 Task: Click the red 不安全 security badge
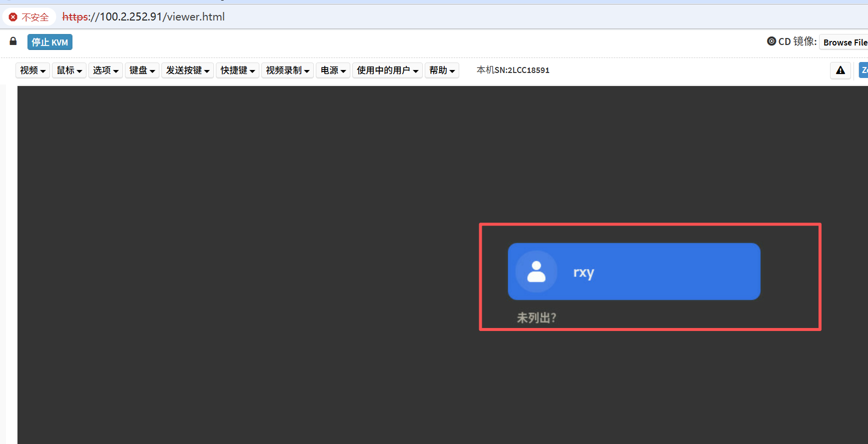click(x=29, y=17)
